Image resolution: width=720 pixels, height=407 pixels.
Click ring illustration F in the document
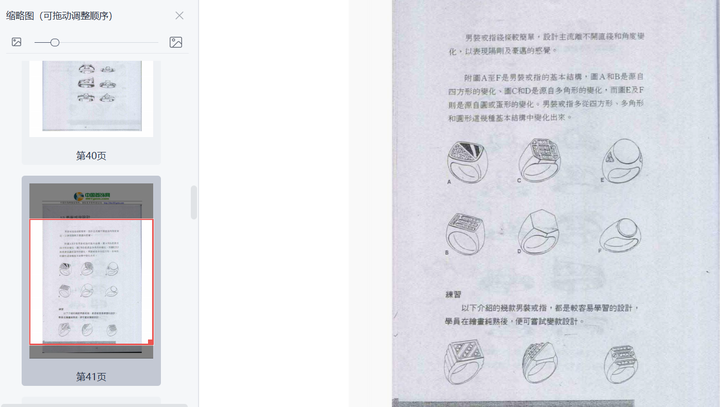[620, 235]
